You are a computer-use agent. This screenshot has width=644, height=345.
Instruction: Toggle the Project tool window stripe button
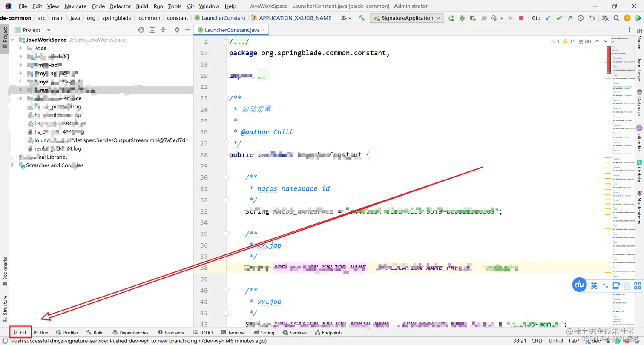[5, 38]
